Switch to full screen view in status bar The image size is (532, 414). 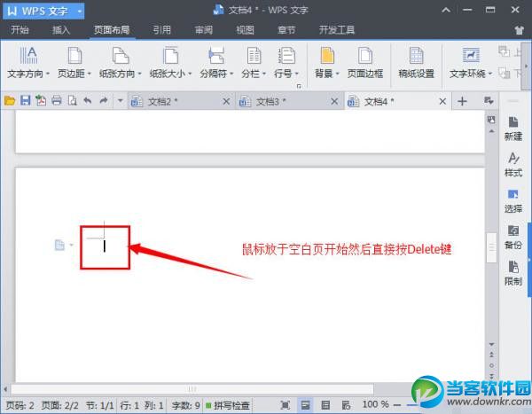(x=286, y=405)
